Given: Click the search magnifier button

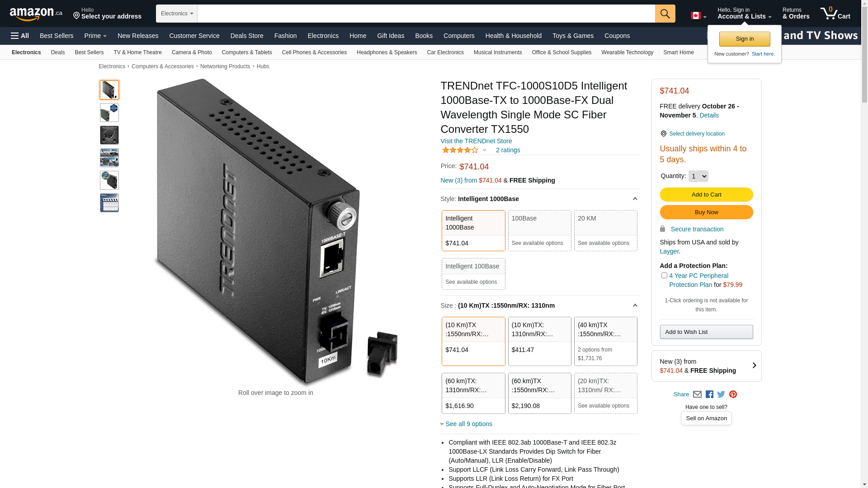Looking at the screenshot, I should pyautogui.click(x=665, y=14).
